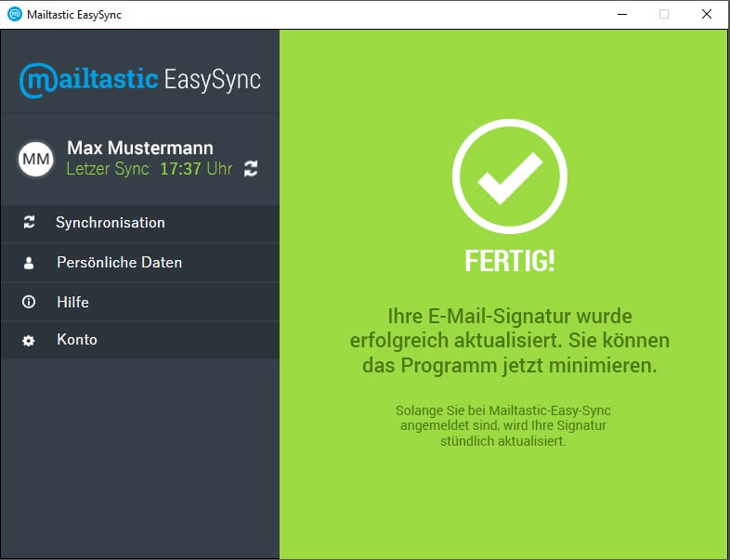Screen dimensions: 730x560
Task: Click the Letzer Sync time text
Action: coord(150,168)
